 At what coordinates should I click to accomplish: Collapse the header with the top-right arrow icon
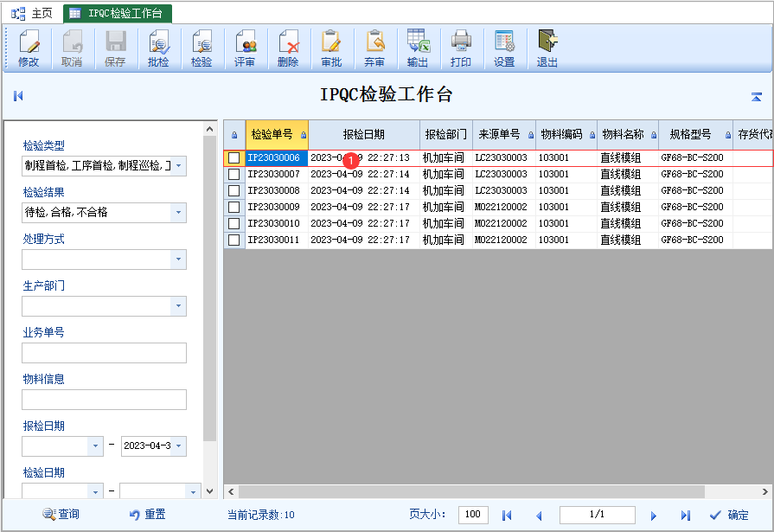[x=756, y=97]
